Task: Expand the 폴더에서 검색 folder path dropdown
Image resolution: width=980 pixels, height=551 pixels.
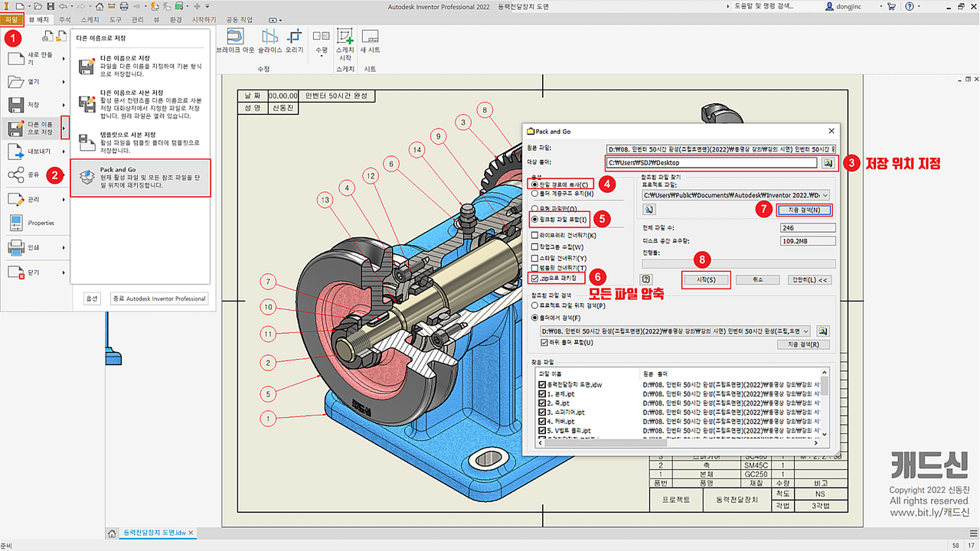Action: (804, 331)
